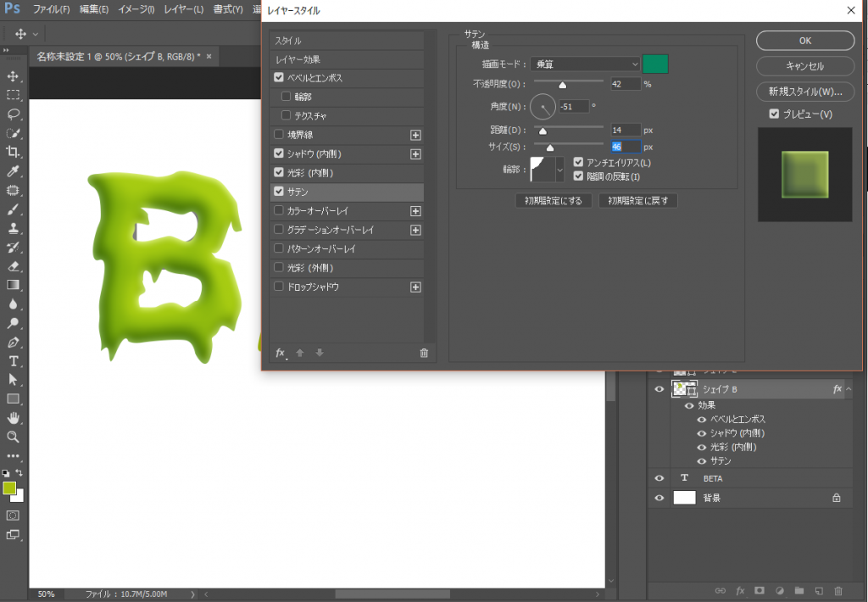
Task: Create new group folder icon in Layers panel
Action: pyautogui.click(x=799, y=591)
